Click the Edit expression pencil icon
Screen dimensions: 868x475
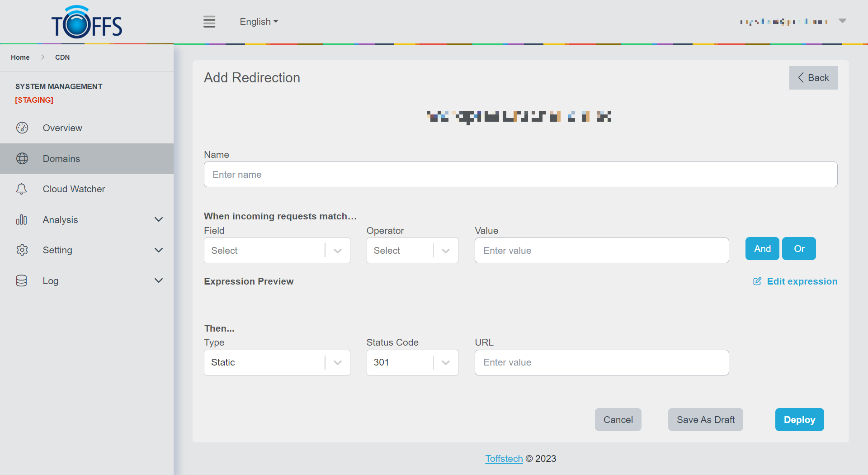click(x=757, y=281)
